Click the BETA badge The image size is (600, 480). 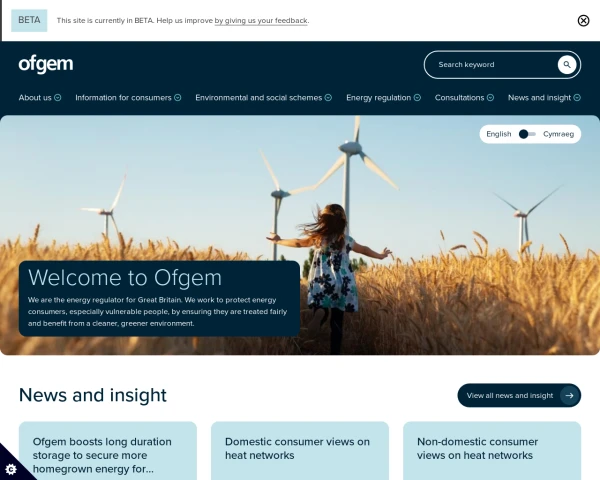click(x=29, y=20)
